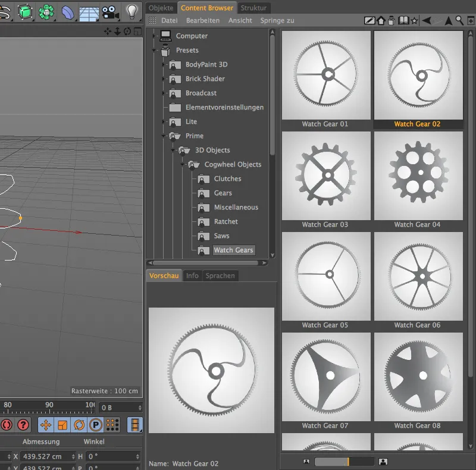Select the Elementvoreinstellungen folder

pos(225,107)
